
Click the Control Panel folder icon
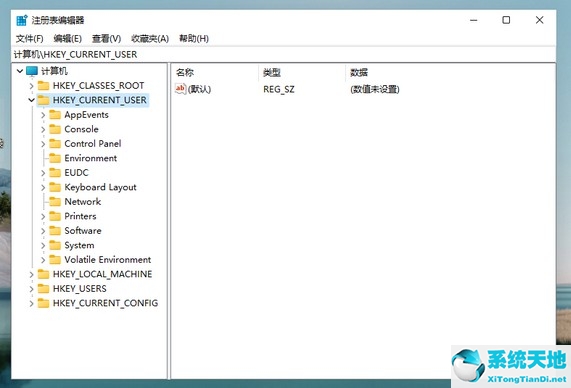tap(55, 144)
